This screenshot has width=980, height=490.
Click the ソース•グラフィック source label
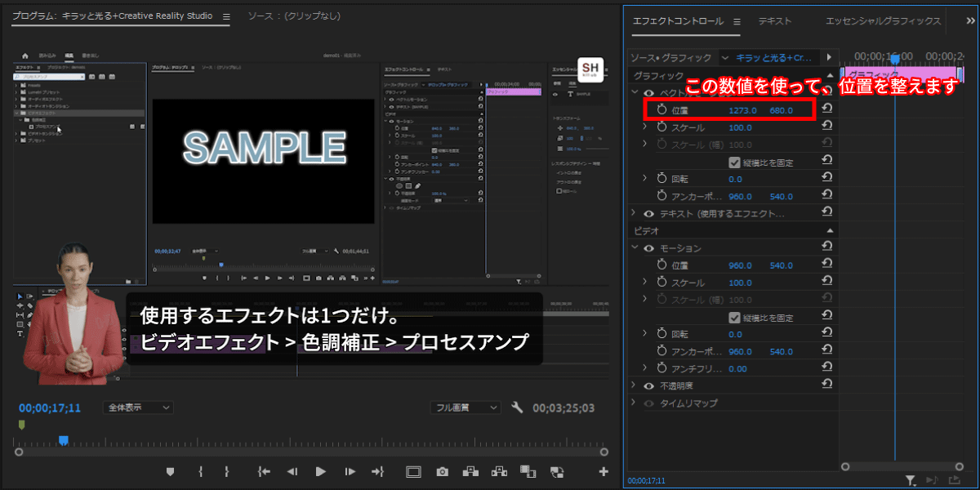(x=670, y=58)
